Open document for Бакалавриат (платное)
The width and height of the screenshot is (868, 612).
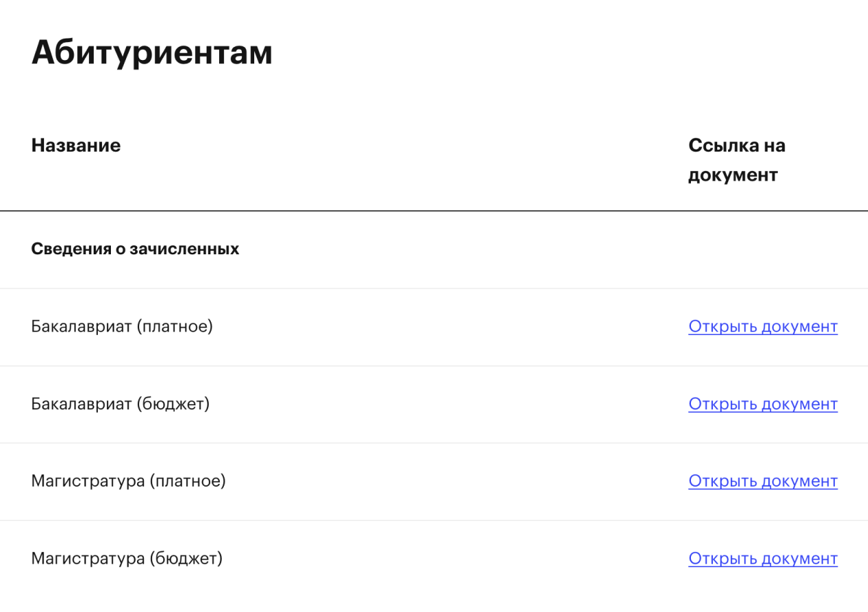click(x=763, y=327)
